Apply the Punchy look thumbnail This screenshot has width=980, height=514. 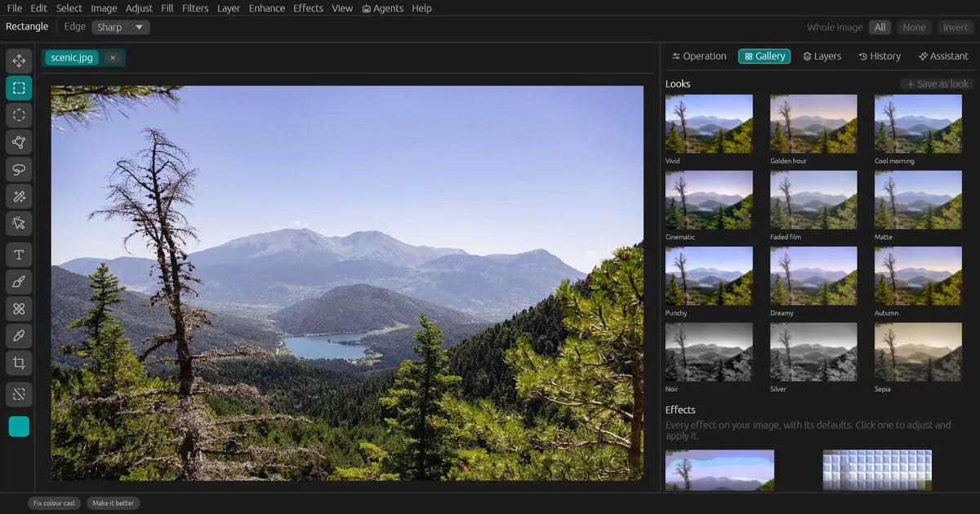[709, 276]
